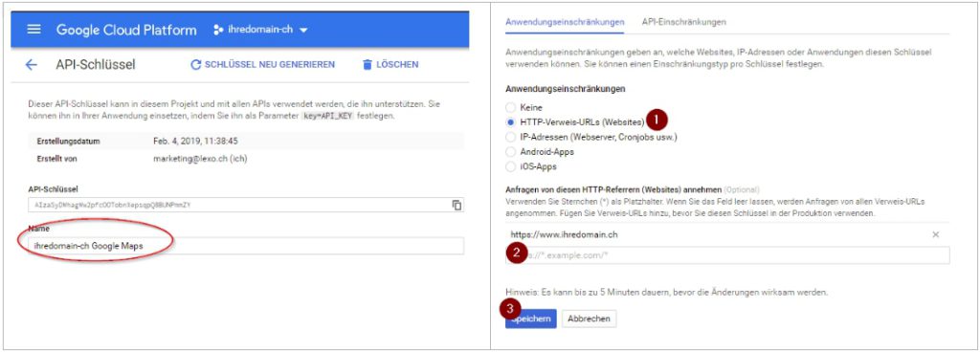Click the Erstellt von label
Screen dimensions: 980x352
(56, 159)
